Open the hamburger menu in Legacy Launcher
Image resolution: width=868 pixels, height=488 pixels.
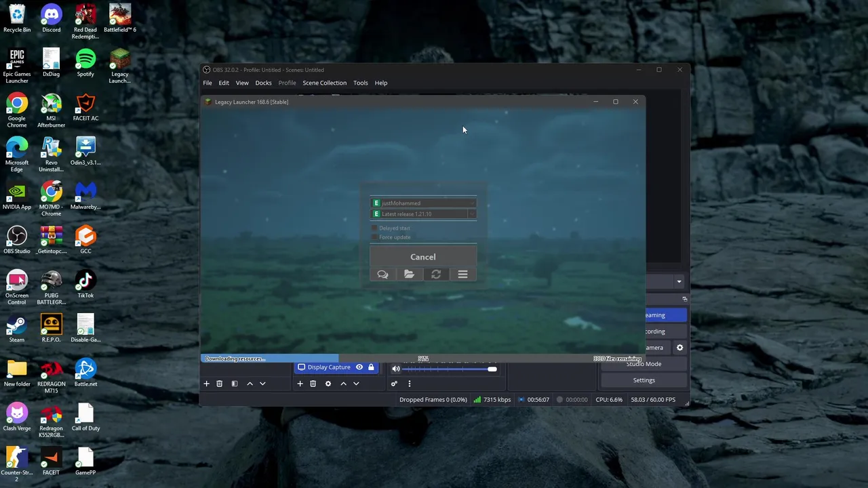[x=462, y=274]
